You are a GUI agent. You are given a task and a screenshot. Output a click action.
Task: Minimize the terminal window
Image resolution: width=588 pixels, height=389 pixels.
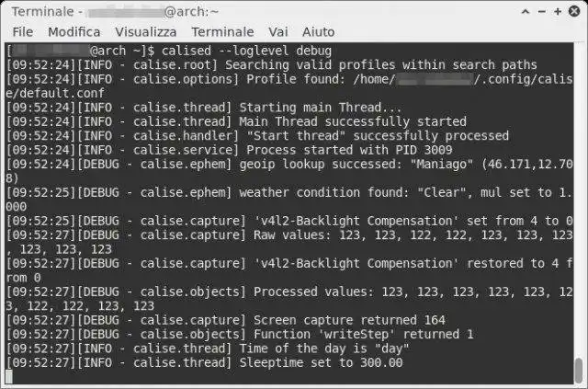[x=542, y=11]
